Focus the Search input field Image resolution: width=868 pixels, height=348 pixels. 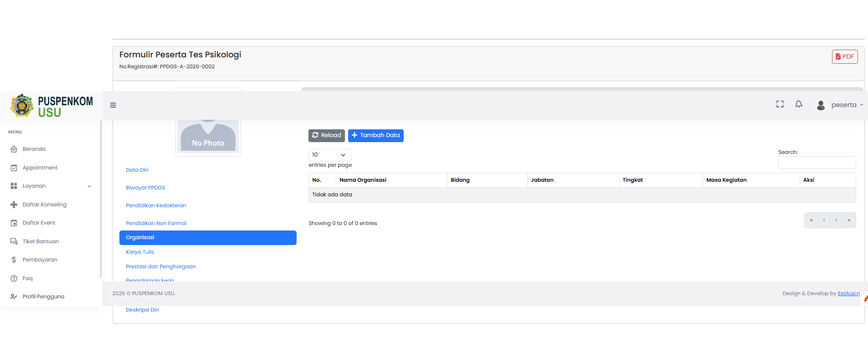pyautogui.click(x=817, y=163)
